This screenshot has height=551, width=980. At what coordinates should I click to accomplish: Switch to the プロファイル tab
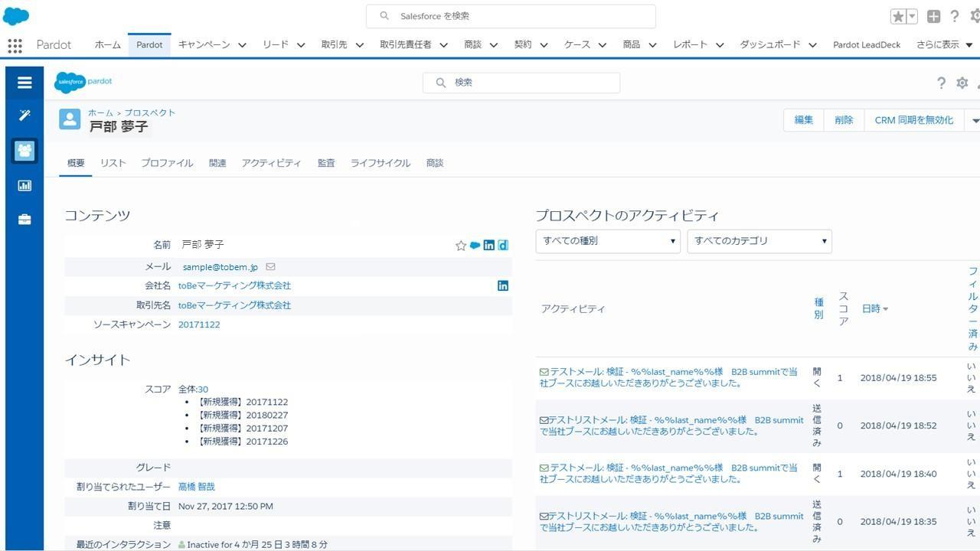[x=167, y=163]
